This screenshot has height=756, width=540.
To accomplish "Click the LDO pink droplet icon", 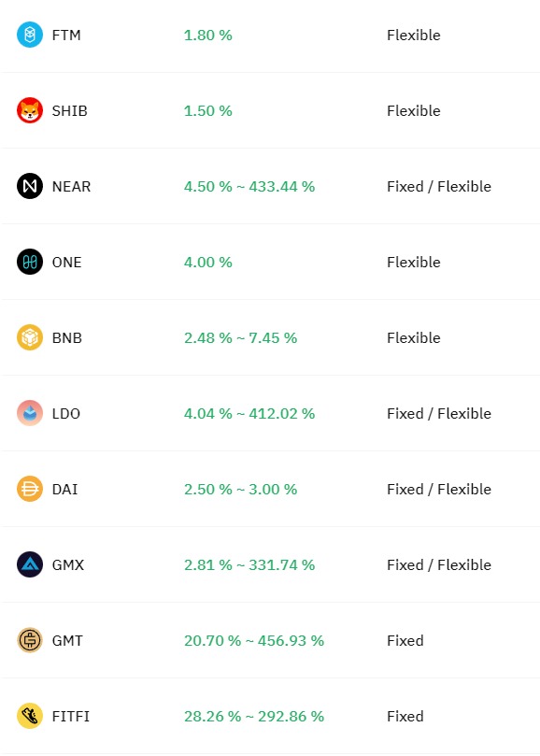I will point(30,413).
